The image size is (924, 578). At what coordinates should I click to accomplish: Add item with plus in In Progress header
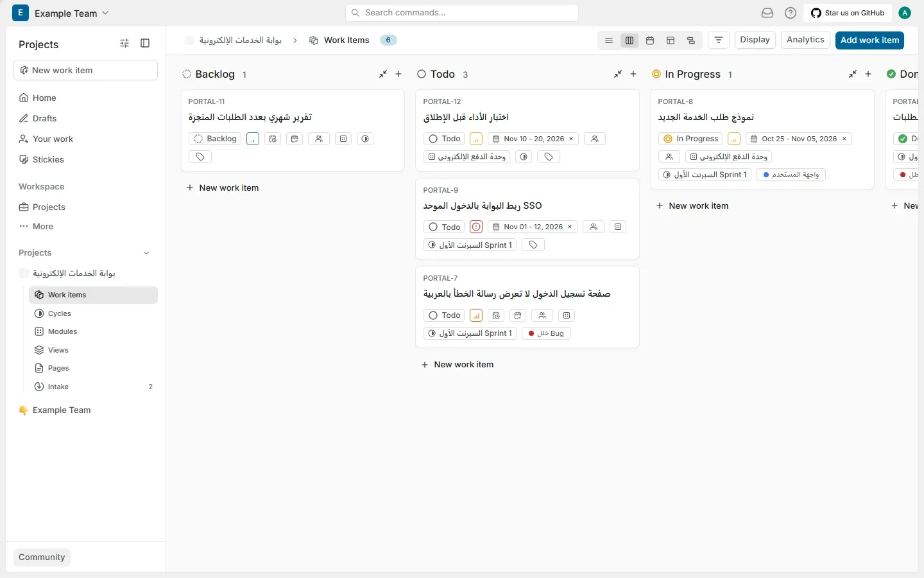click(x=868, y=74)
